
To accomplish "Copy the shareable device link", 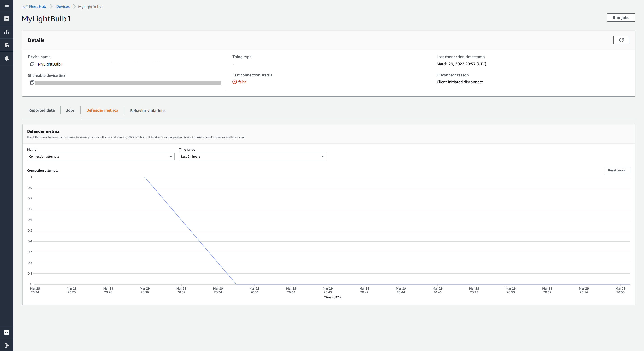I will tap(32, 82).
